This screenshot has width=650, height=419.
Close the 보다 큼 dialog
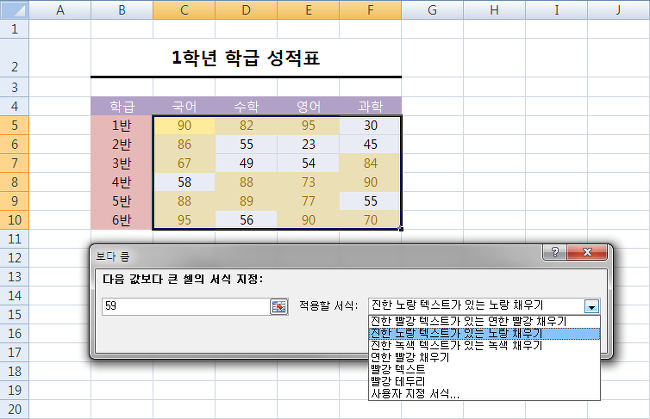coord(587,252)
